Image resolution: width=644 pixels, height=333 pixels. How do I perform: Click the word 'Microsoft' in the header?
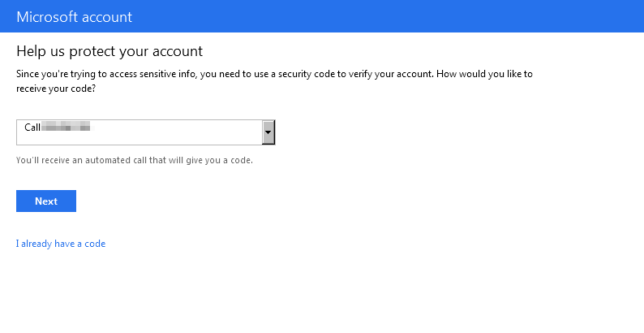(x=47, y=17)
